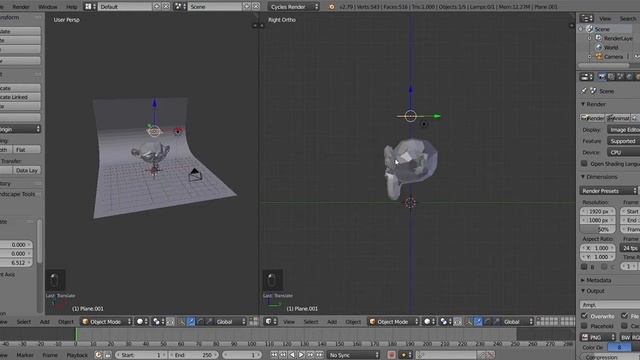Toggle rotate manipulator icon in left viewport header

(200, 322)
